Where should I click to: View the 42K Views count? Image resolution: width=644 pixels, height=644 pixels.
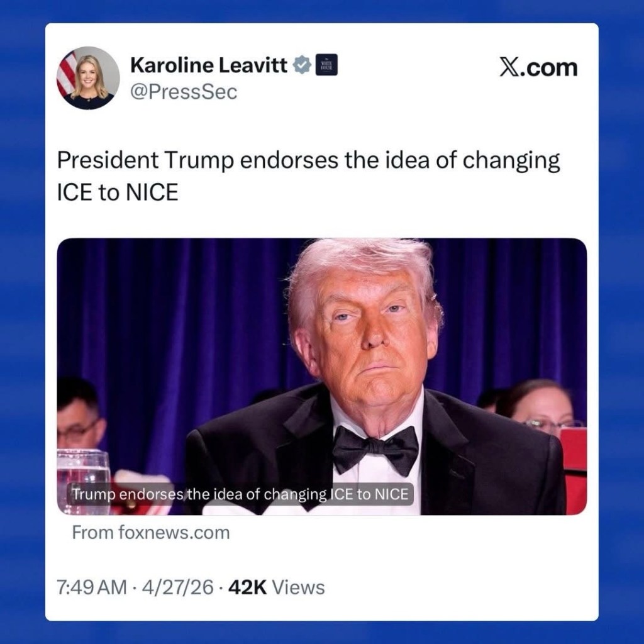click(277, 587)
